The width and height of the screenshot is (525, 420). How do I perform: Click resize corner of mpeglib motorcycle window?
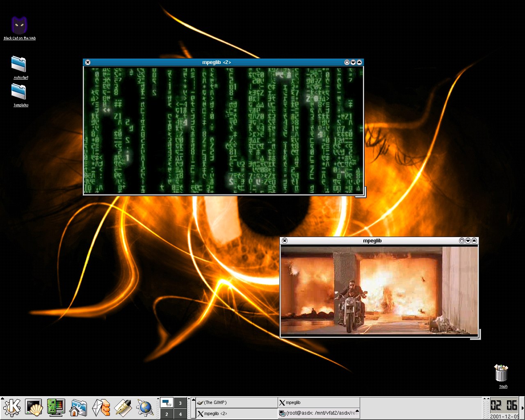[476, 335]
